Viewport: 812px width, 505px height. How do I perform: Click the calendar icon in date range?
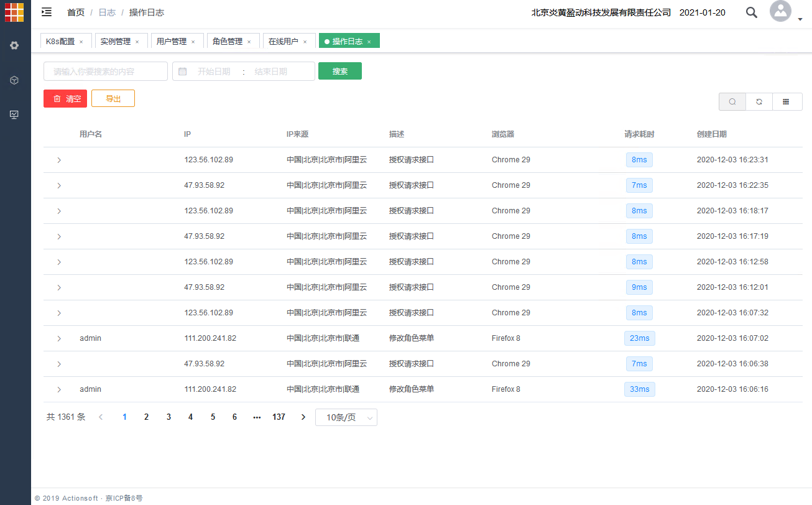coord(183,72)
